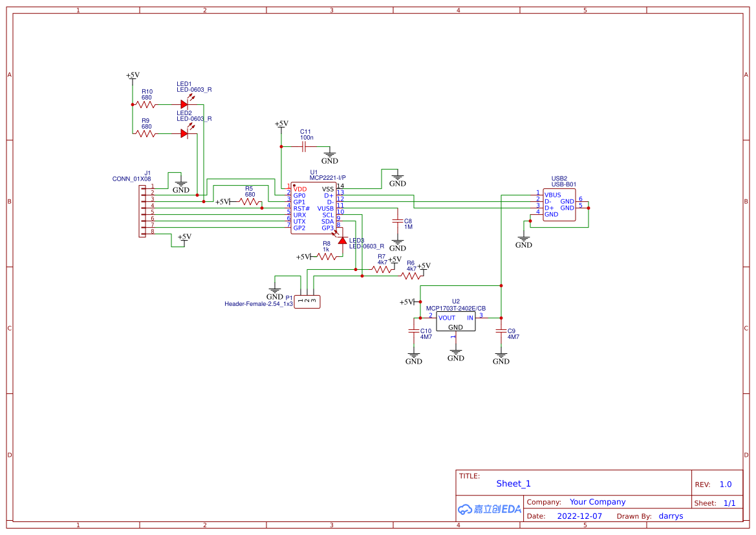Select the Drawn By name darrys
The width and height of the screenshot is (756, 535).
(671, 516)
